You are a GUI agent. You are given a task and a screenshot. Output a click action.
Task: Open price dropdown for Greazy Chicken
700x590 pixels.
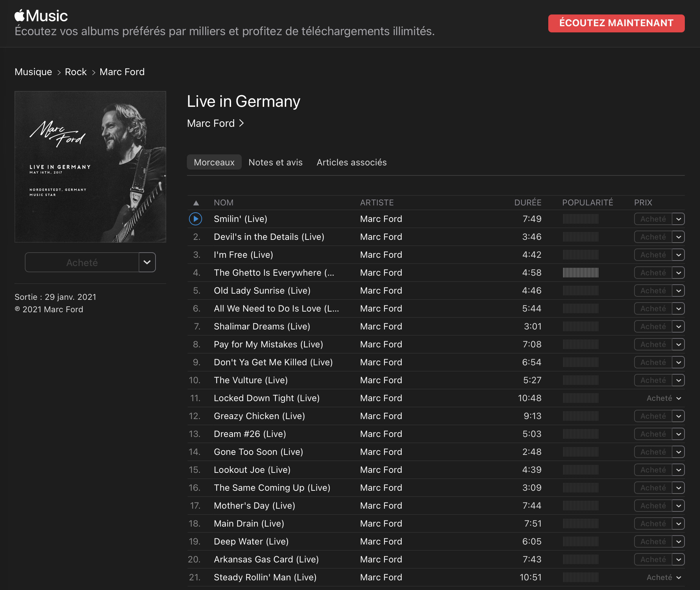pos(678,416)
